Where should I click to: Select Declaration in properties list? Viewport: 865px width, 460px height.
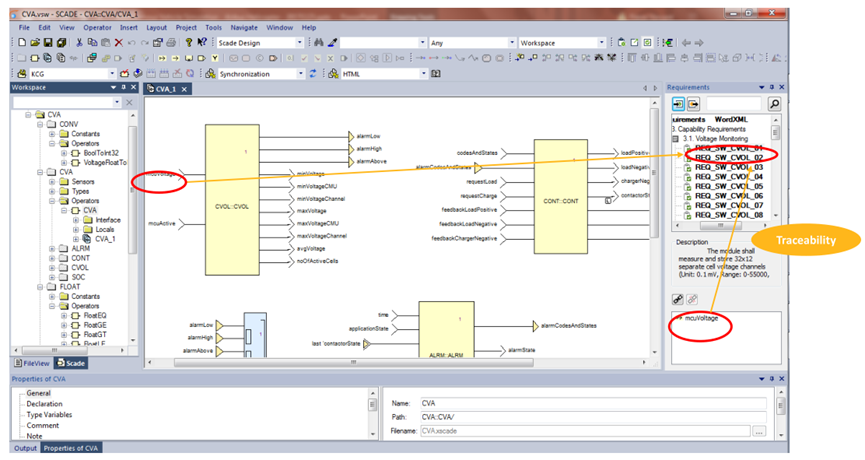45,404
